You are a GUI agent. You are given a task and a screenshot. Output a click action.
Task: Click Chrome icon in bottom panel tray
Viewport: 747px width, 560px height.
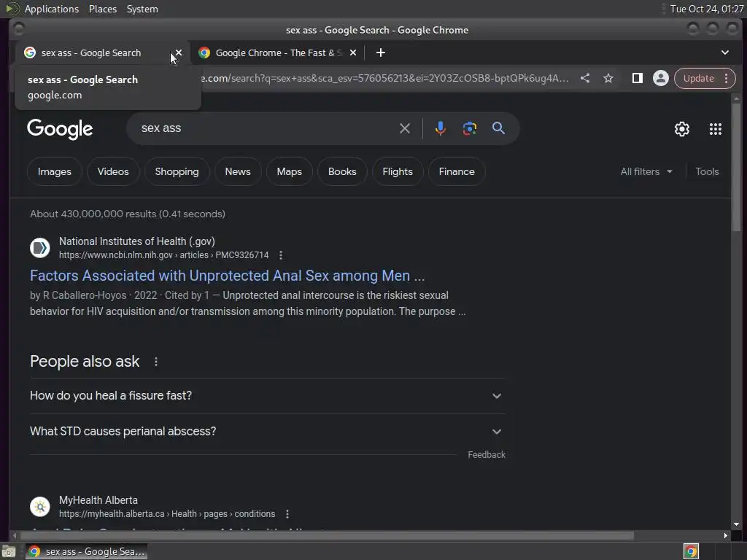[x=691, y=551]
